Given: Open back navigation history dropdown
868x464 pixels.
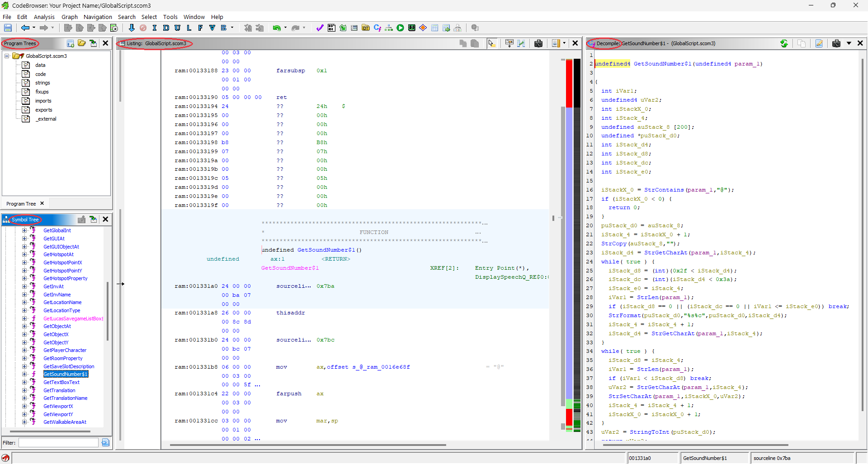Looking at the screenshot, I should 34,28.
